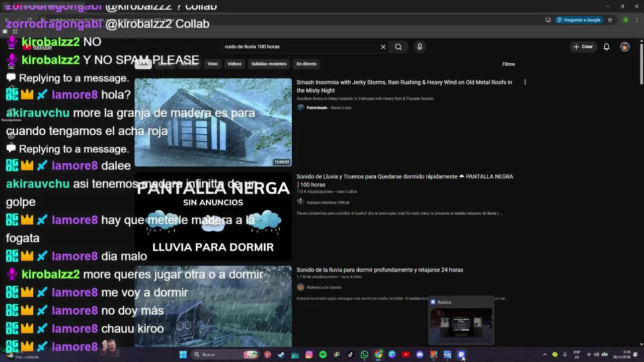The height and width of the screenshot is (362, 644).
Task: Open Steam from the taskbar
Action: [x=281, y=354]
